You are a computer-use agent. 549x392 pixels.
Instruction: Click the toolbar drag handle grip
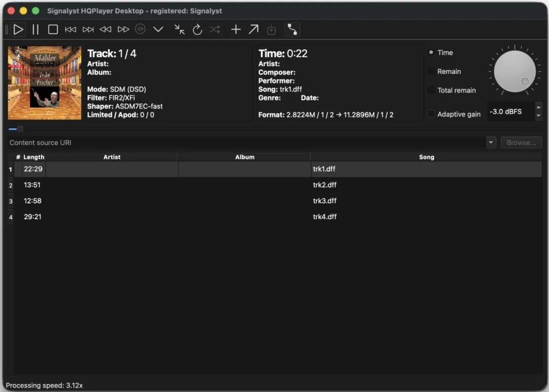tap(6, 29)
